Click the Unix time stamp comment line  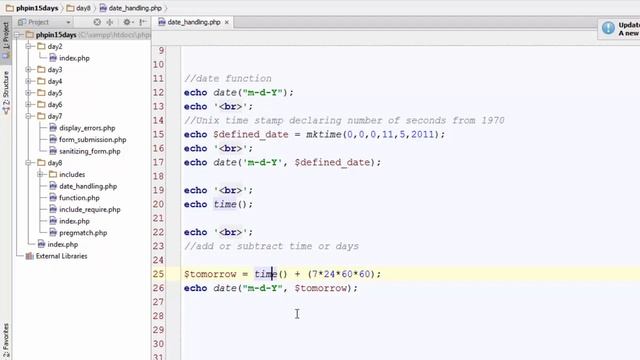pyautogui.click(x=344, y=120)
